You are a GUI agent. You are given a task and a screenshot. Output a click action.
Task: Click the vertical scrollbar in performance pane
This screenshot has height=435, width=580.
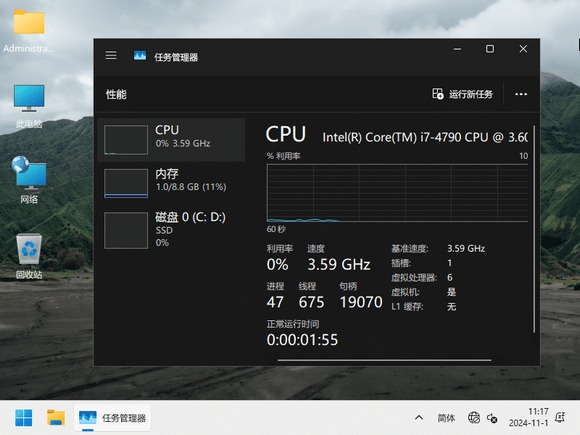(534, 229)
